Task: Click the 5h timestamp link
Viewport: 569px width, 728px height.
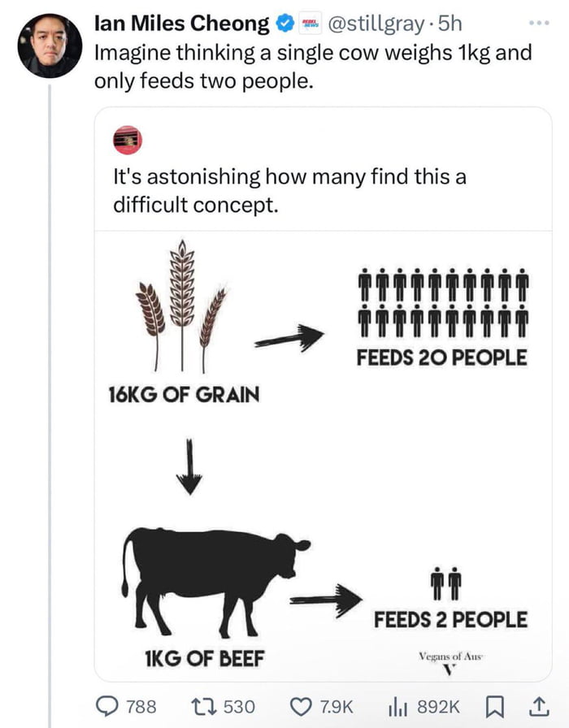Action: [450, 23]
